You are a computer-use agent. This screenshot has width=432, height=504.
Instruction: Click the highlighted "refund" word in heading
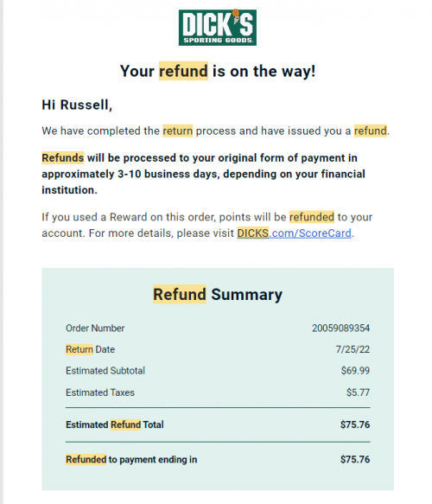[x=183, y=71]
